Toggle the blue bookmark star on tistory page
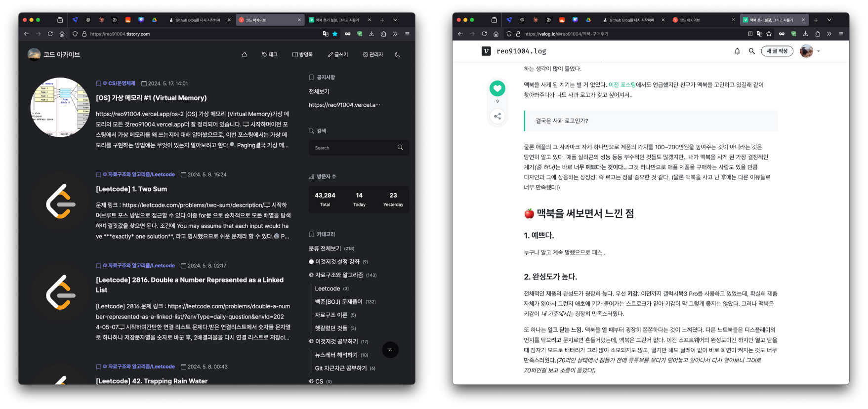 click(x=335, y=34)
